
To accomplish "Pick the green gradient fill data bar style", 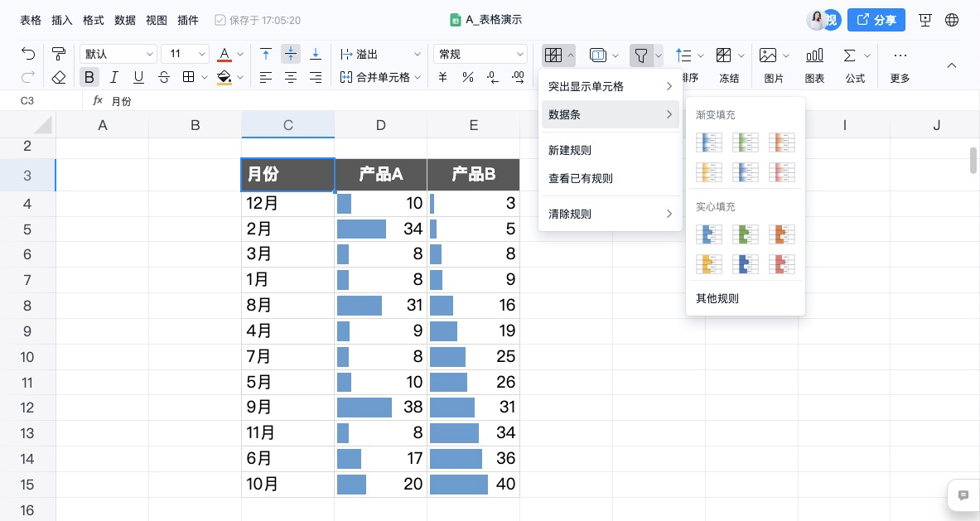I will click(745, 142).
